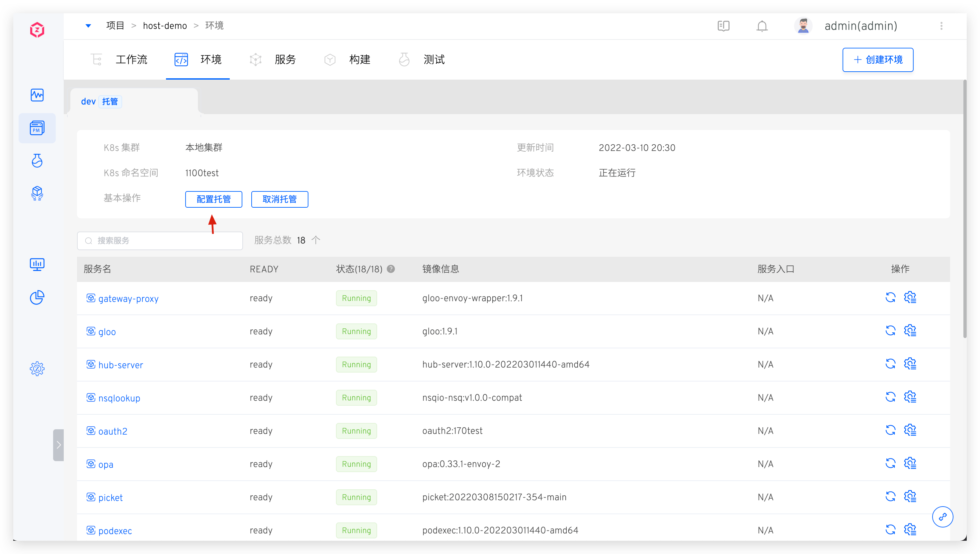Restart the gateway-proxy service
This screenshot has width=980, height=554.
tap(890, 298)
